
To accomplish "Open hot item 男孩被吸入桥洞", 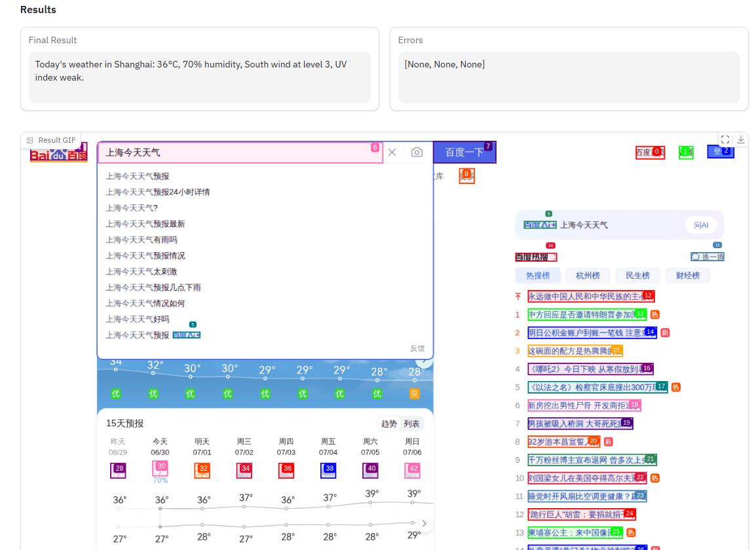I will click(x=580, y=424).
